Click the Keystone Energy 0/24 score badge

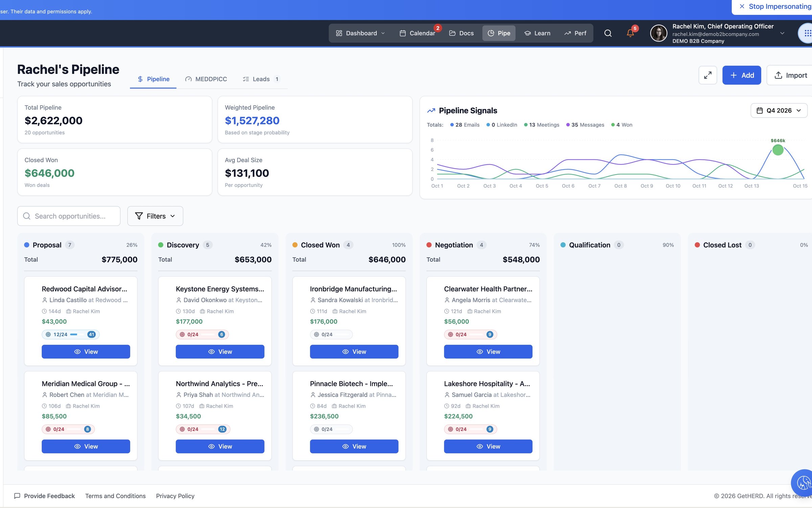click(202, 334)
